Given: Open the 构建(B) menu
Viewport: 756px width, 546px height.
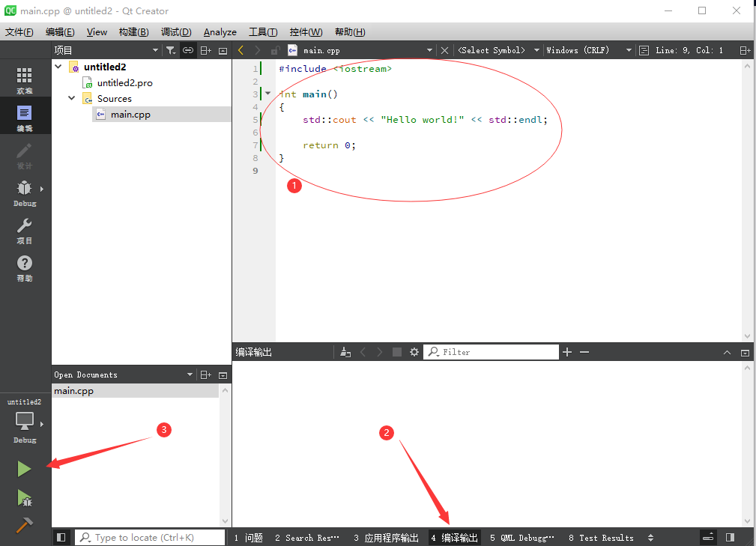Looking at the screenshot, I should click(x=133, y=31).
